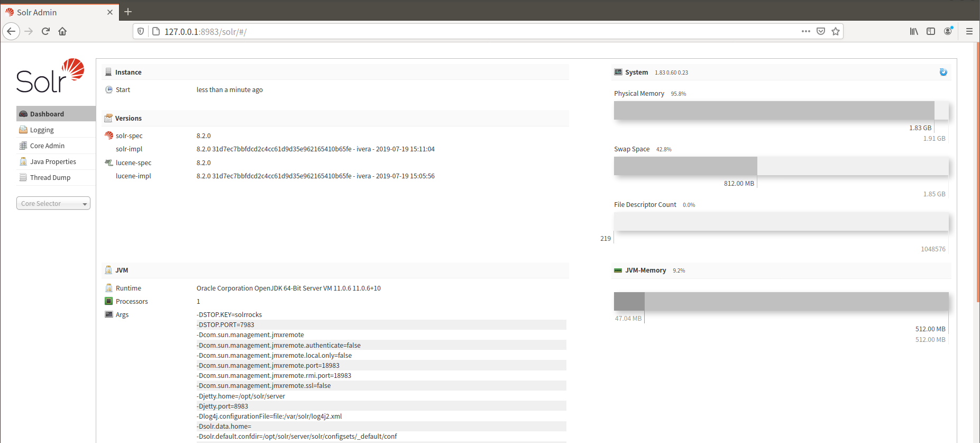The height and width of the screenshot is (443, 980).
Task: Go forward in browser history
Action: click(x=29, y=31)
